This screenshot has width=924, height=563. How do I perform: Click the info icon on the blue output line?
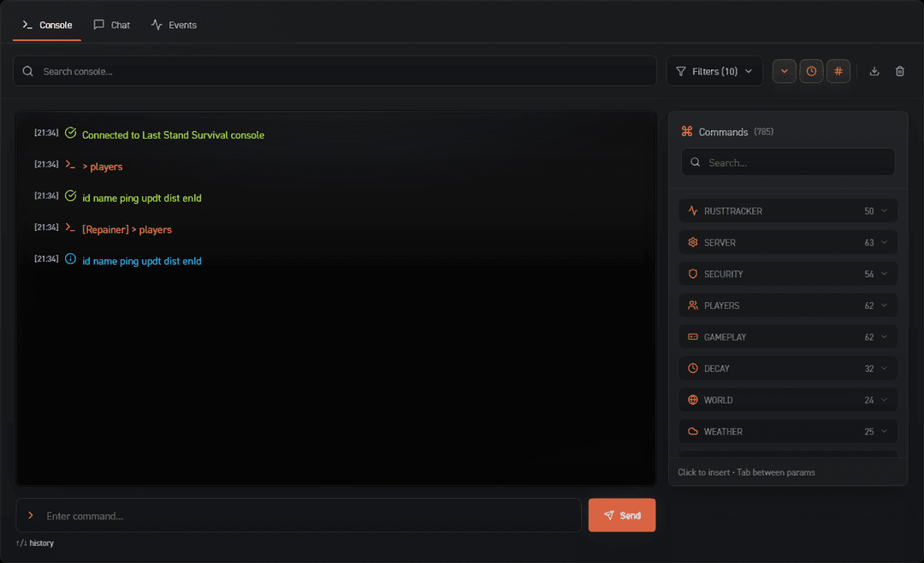coord(71,258)
